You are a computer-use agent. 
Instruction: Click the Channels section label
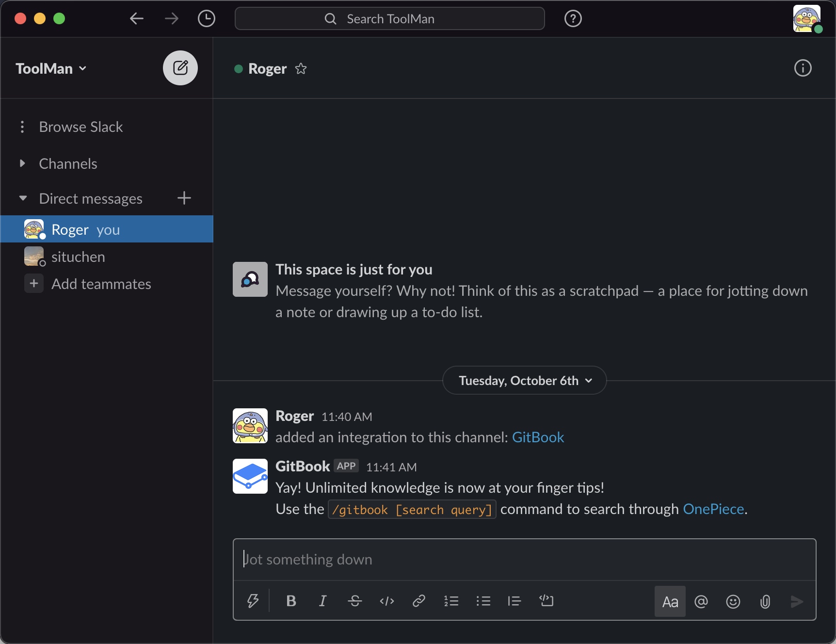click(68, 163)
